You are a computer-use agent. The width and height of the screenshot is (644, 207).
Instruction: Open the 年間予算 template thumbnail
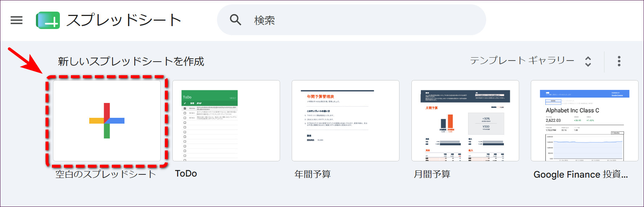(345, 121)
